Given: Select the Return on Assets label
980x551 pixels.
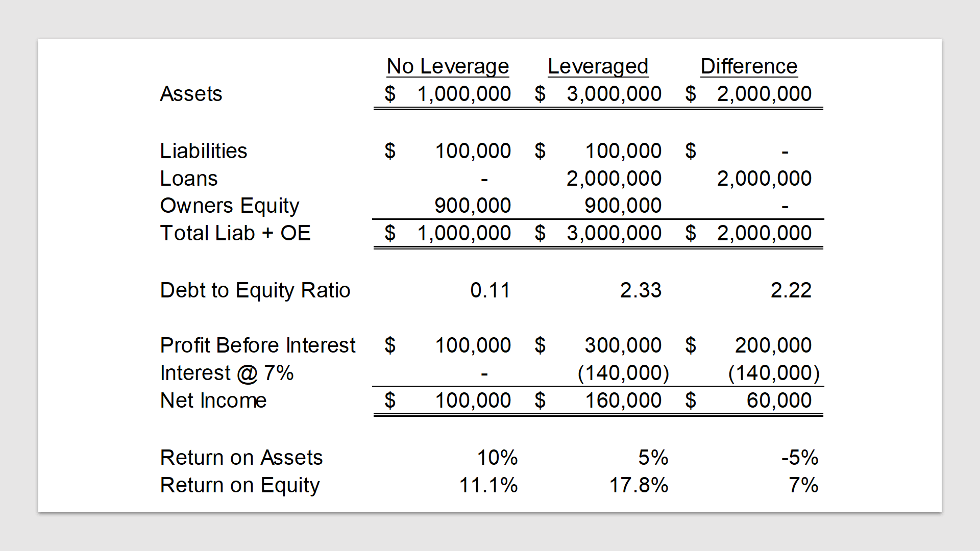Looking at the screenshot, I should tap(241, 458).
